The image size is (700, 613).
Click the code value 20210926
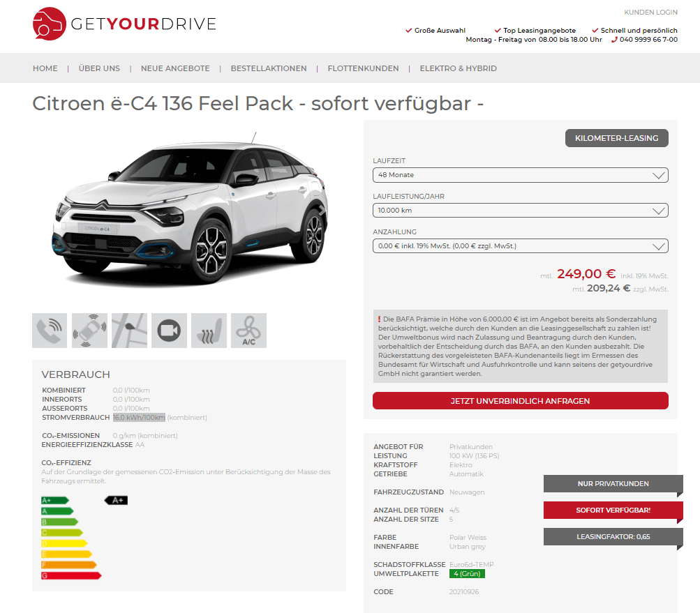pyautogui.click(x=464, y=592)
